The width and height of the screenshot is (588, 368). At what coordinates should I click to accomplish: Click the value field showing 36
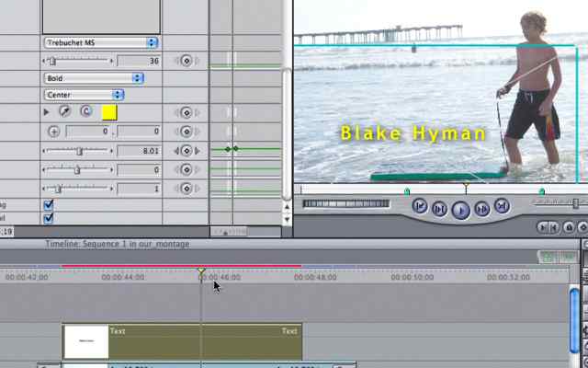[139, 61]
